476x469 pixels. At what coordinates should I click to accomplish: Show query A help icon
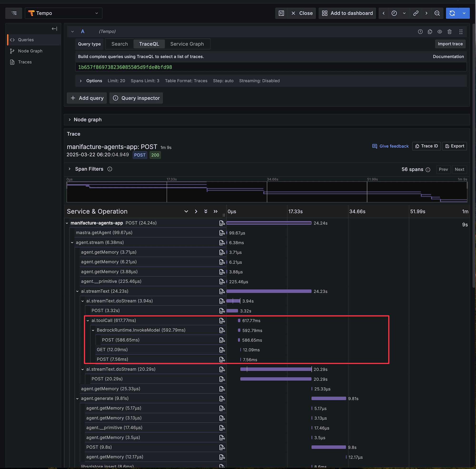click(420, 32)
